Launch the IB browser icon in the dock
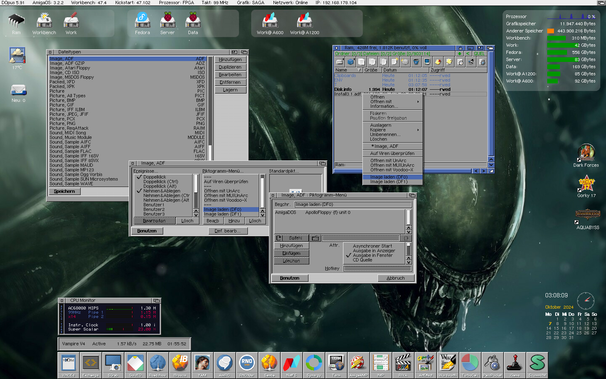606x379 pixels. pyautogui.click(x=180, y=364)
